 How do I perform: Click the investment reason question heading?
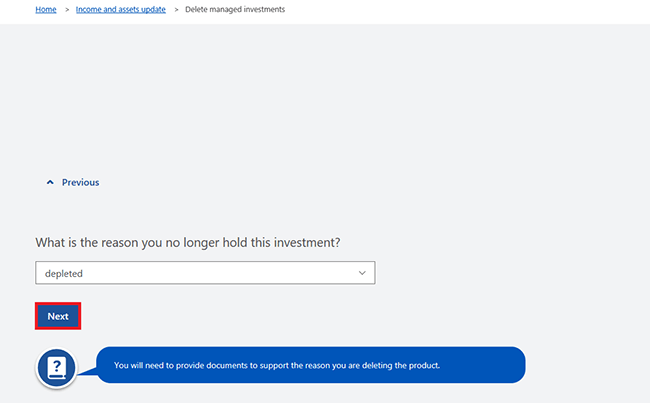(196, 242)
